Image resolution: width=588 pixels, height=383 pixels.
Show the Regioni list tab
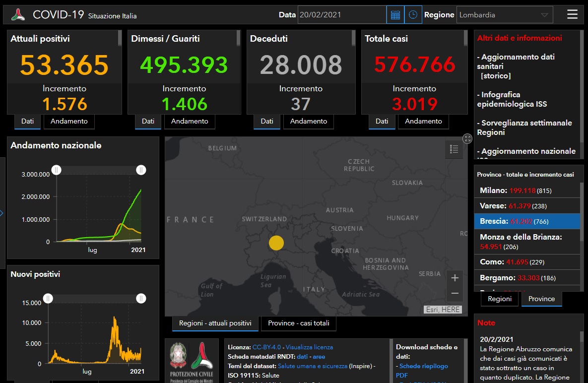coord(500,299)
